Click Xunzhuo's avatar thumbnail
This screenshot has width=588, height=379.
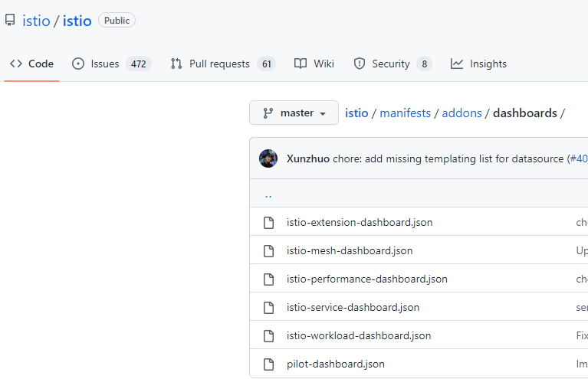tap(268, 158)
